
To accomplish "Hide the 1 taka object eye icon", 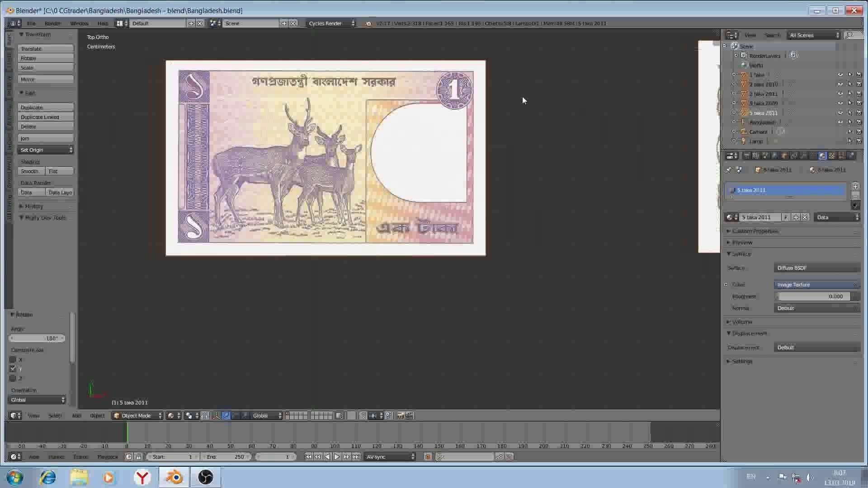I will (x=840, y=75).
